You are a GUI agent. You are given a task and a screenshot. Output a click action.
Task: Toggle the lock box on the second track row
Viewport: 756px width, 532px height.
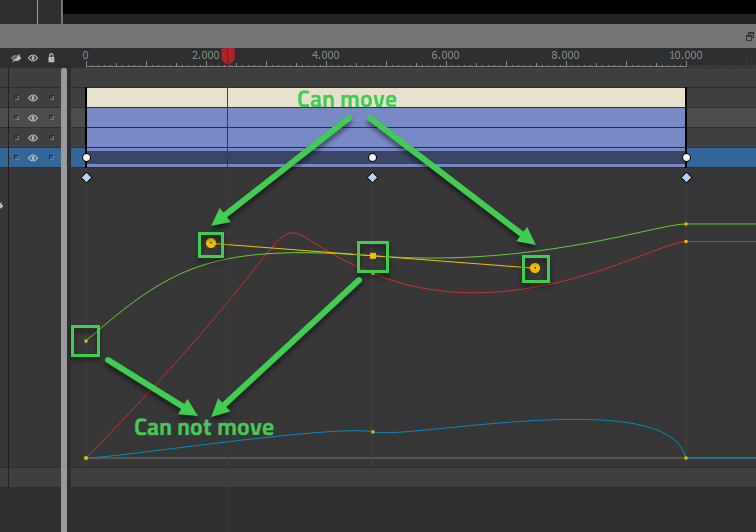51,118
